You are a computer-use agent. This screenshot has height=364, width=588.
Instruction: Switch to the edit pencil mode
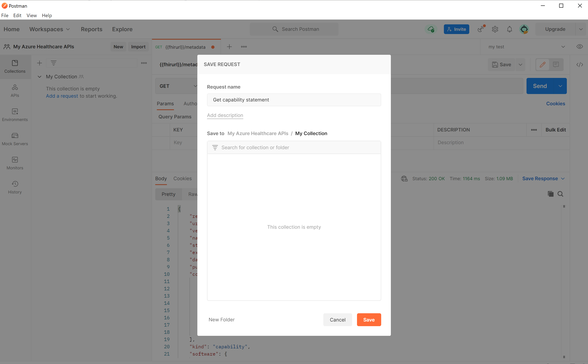click(542, 64)
